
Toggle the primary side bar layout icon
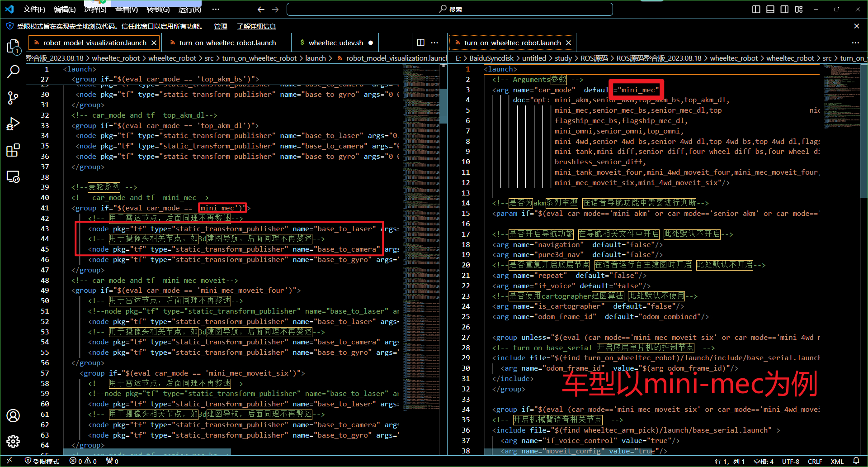pos(756,9)
